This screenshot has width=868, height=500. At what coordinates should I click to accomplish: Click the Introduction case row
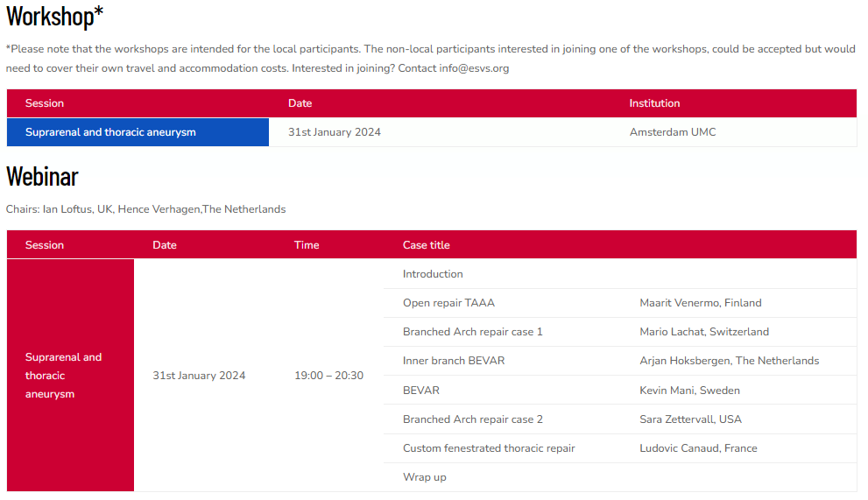[x=433, y=274]
